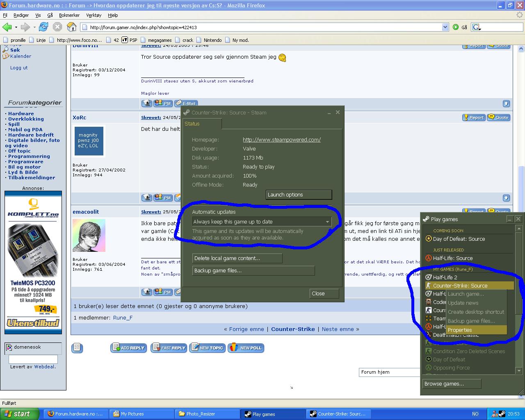Click the Kalender icon in the sidebar
Viewport: 525px width, 420px height.
click(x=5, y=56)
